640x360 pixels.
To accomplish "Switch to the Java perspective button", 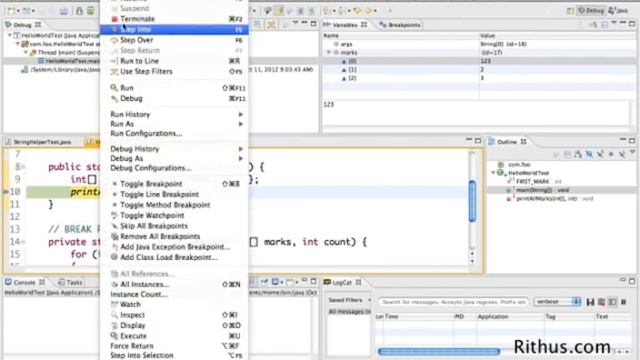I will 618,11.
